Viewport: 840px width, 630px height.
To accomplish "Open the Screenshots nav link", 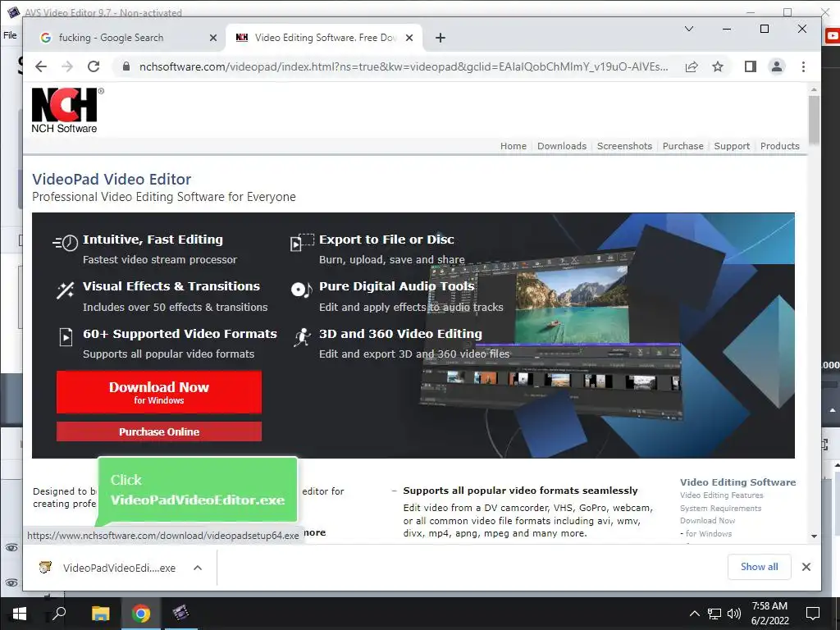I will [x=624, y=146].
